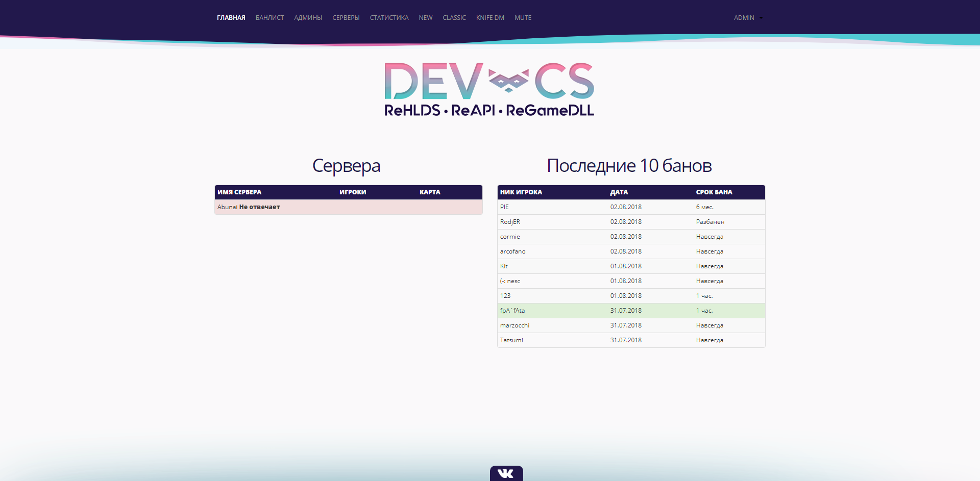This screenshot has width=980, height=481.
Task: Click the ИГРОКИ column header
Action: [353, 192]
